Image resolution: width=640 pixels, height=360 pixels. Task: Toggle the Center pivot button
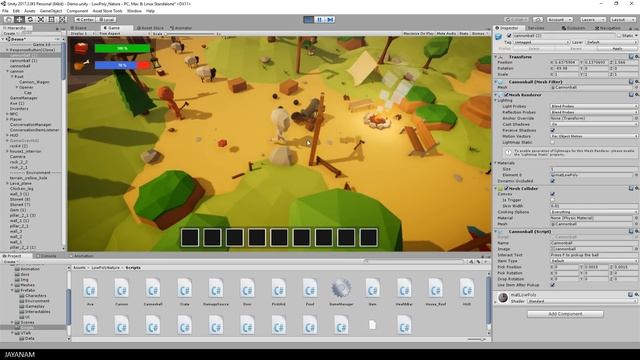click(85, 19)
